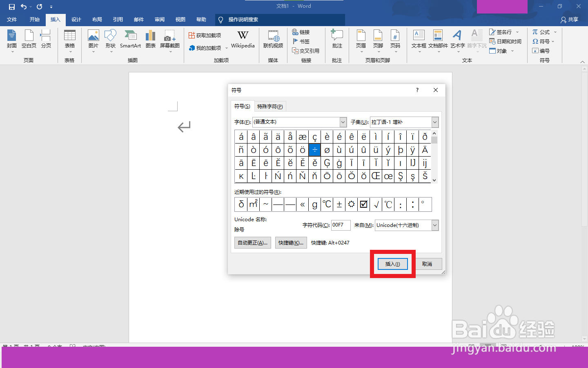Screen dimensions: 588x368
Task: Open the Table (表格) insert menu
Action: [70, 41]
